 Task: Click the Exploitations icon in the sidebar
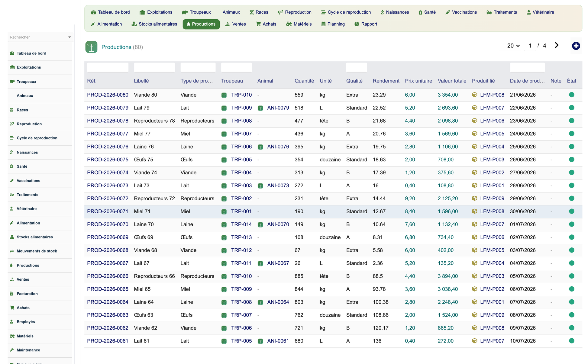coord(12,67)
